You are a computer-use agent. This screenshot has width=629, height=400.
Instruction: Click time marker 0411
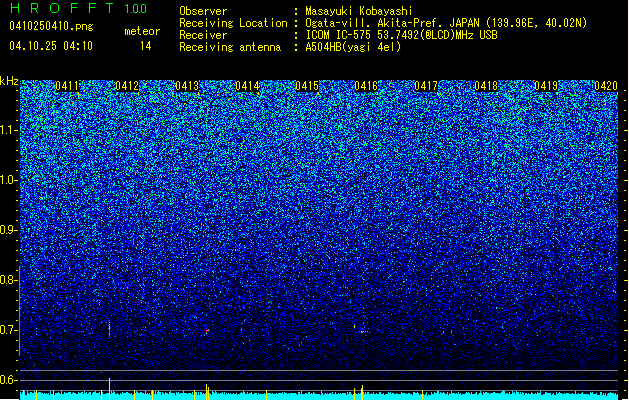[67, 86]
